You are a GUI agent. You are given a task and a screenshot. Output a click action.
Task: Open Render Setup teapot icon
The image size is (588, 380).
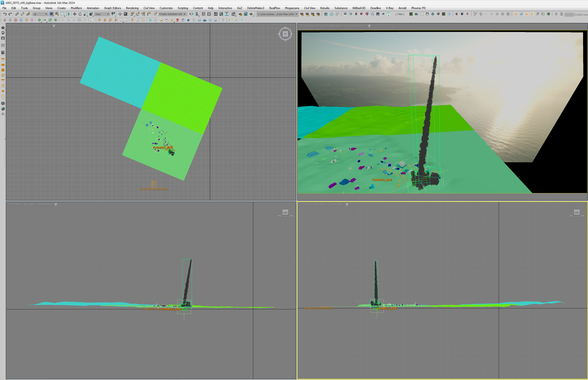240,14
